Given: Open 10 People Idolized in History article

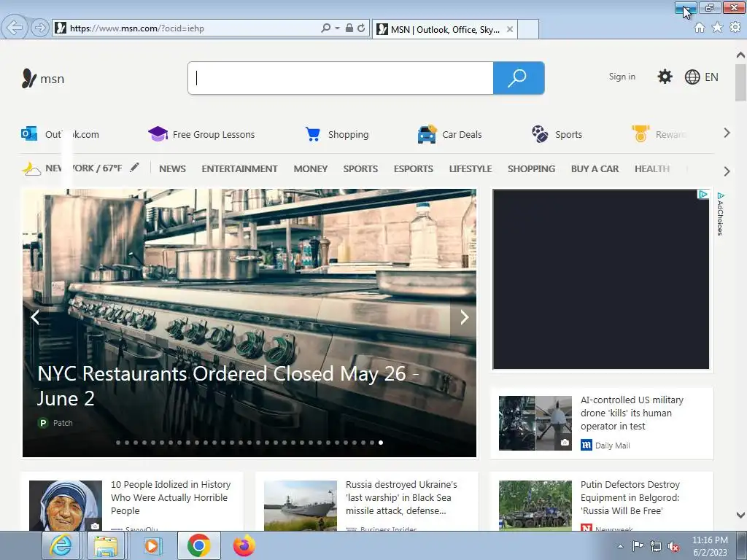Looking at the screenshot, I should [171, 497].
